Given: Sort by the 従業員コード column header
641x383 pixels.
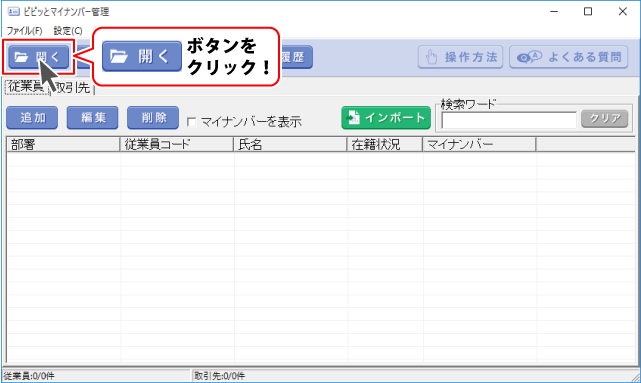Looking at the screenshot, I should pyautogui.click(x=177, y=144).
